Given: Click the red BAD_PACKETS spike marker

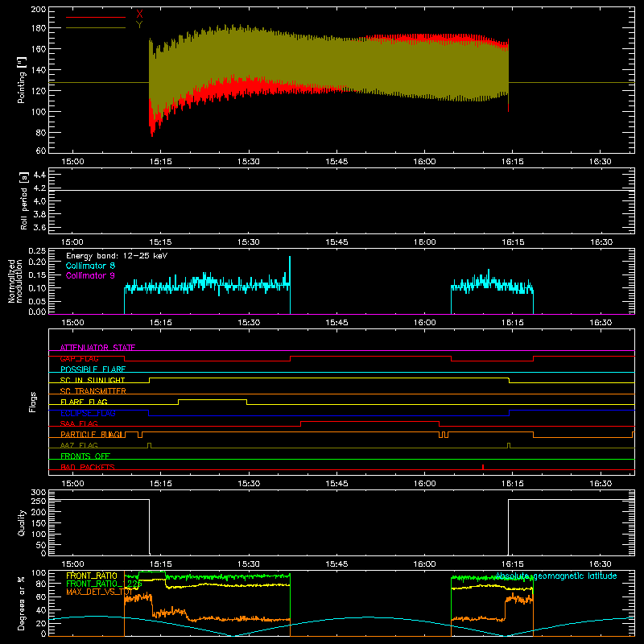Looking at the screenshot, I should 483,467.
